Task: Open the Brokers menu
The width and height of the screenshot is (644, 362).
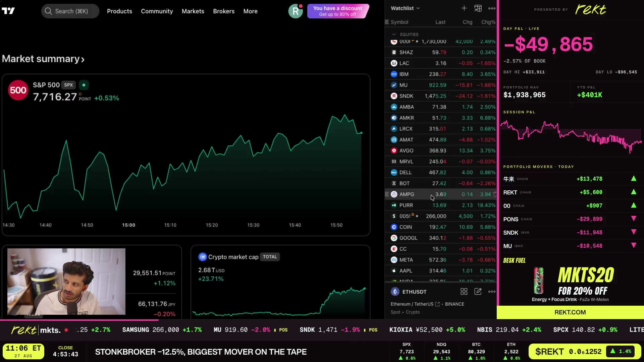Action: (x=224, y=11)
